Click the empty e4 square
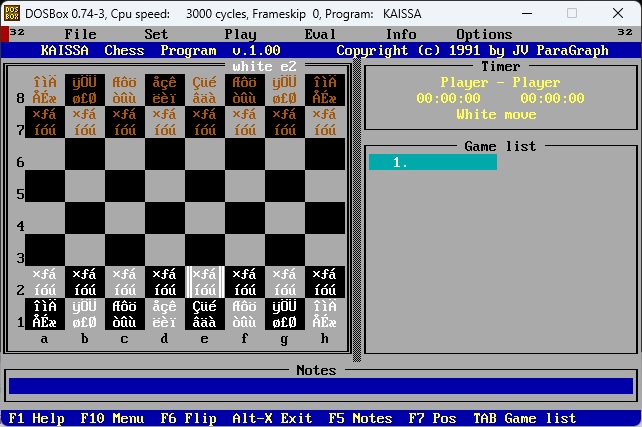This screenshot has width=642, height=427. tap(205, 218)
